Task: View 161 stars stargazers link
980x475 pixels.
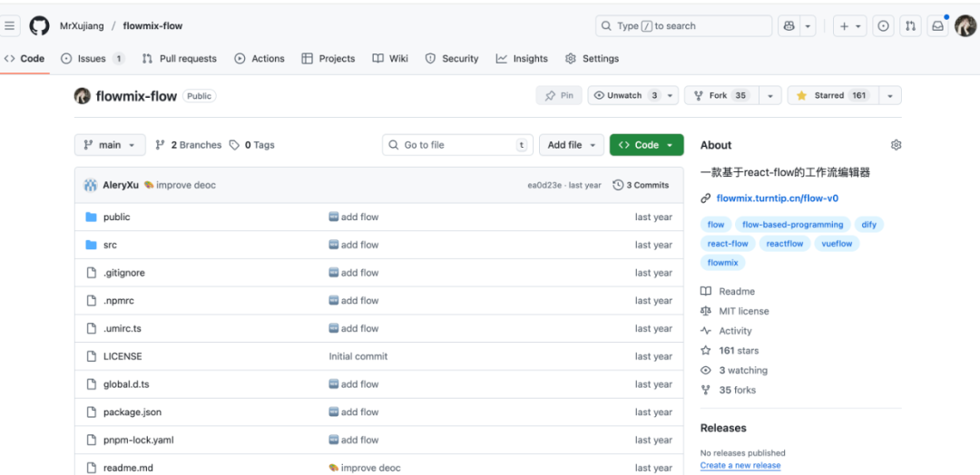Action: pos(730,351)
